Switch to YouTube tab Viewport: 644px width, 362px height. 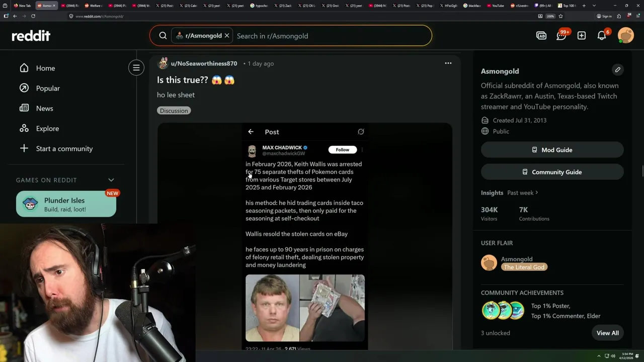tap(495, 6)
